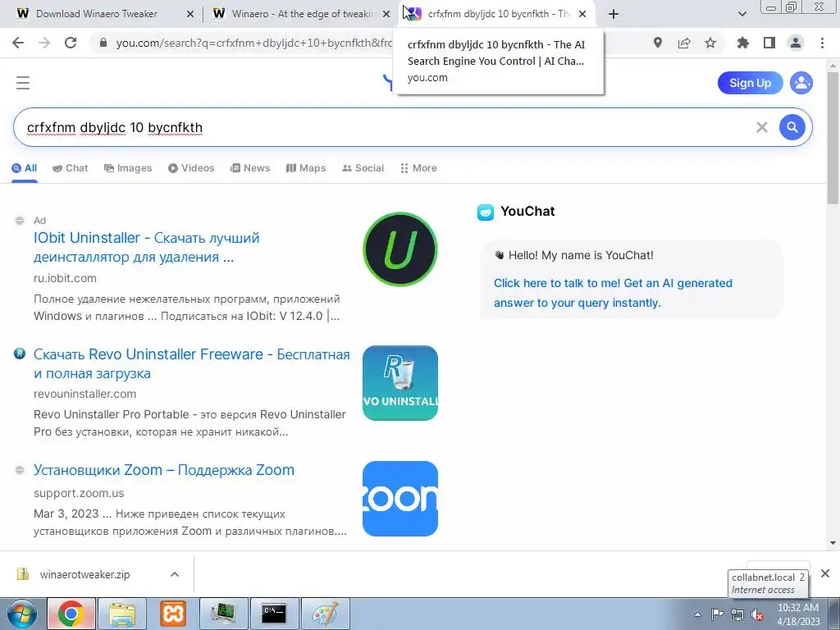840x630 pixels.
Task: Click the scrollbar down arrow
Action: [x=833, y=543]
